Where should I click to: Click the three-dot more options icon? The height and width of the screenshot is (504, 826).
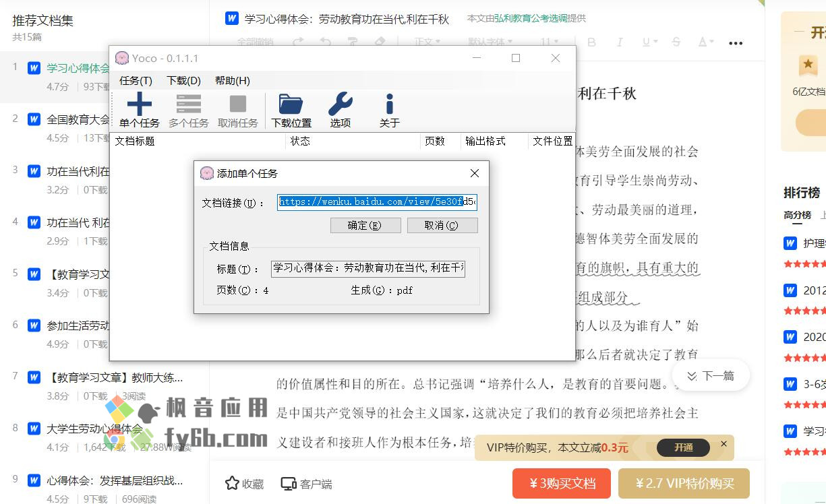tap(736, 43)
